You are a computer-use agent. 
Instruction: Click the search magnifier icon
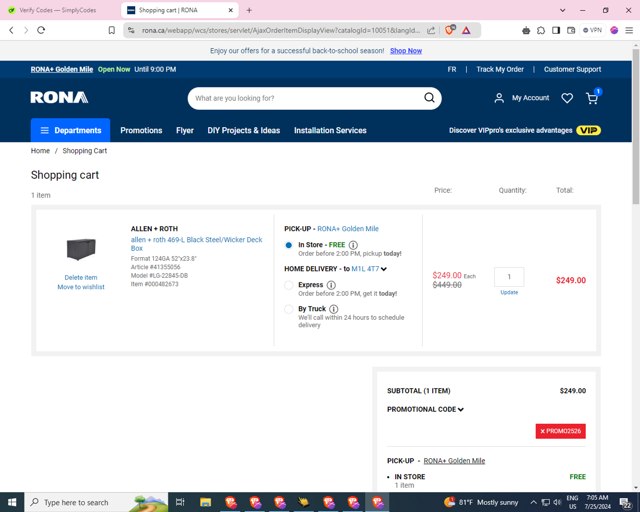429,98
